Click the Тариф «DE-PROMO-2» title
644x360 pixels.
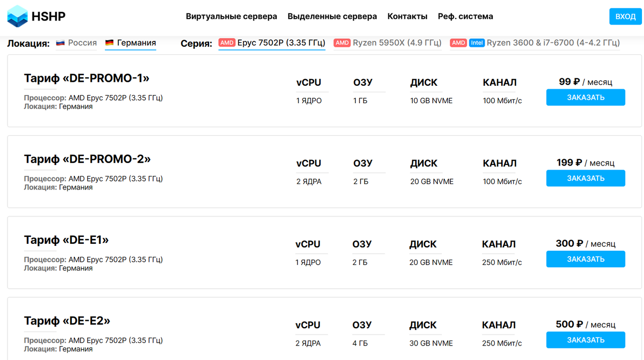(x=87, y=159)
